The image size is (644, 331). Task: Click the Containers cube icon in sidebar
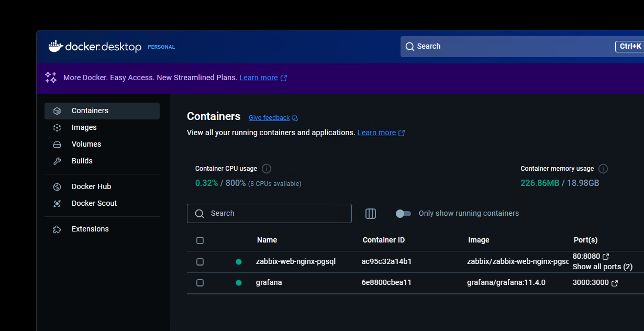click(x=57, y=111)
